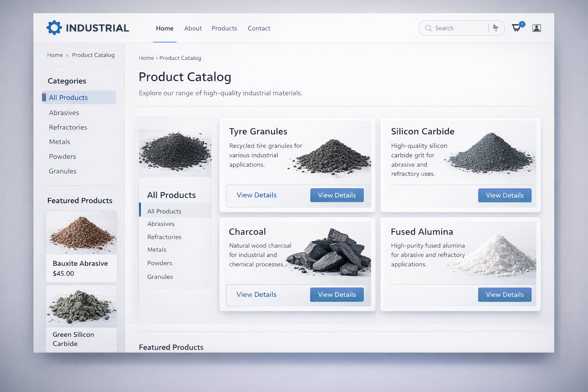Image resolution: width=588 pixels, height=392 pixels.
Task: Click View Details button on Fused Alumina card
Action: [x=504, y=295]
